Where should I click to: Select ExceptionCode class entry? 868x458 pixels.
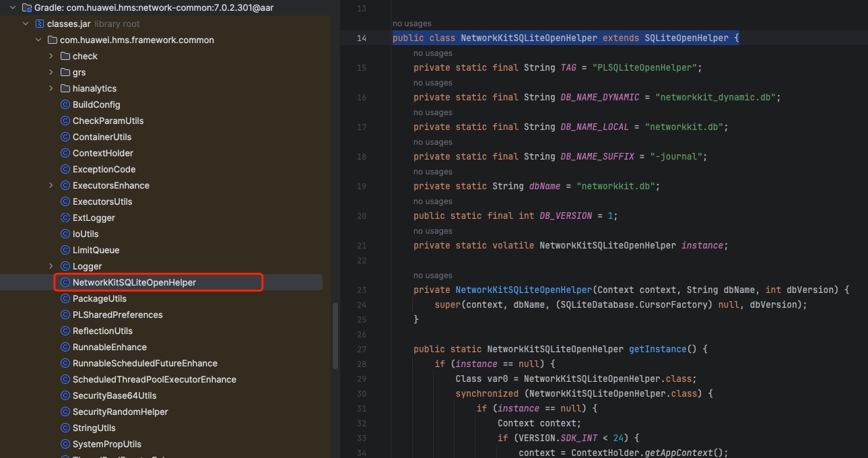point(104,169)
